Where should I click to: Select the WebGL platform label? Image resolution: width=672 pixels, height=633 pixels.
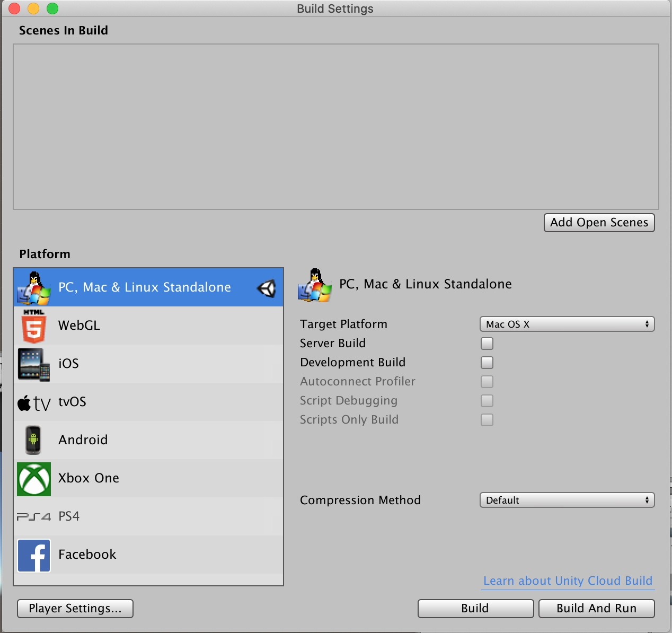[x=79, y=326]
